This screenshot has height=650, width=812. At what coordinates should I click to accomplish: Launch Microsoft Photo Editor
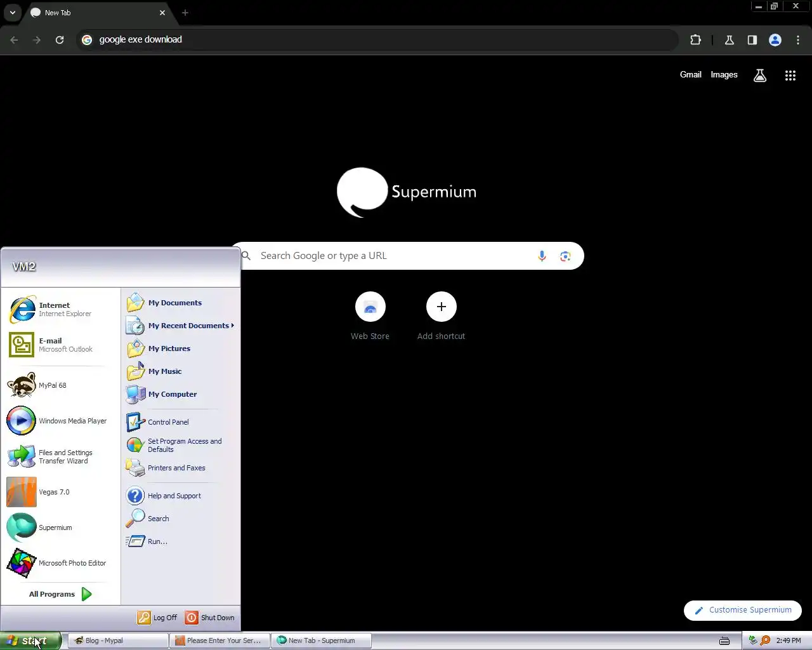pyautogui.click(x=61, y=563)
